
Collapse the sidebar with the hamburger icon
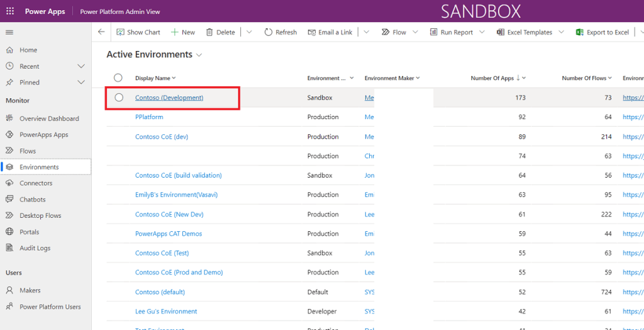(x=9, y=32)
